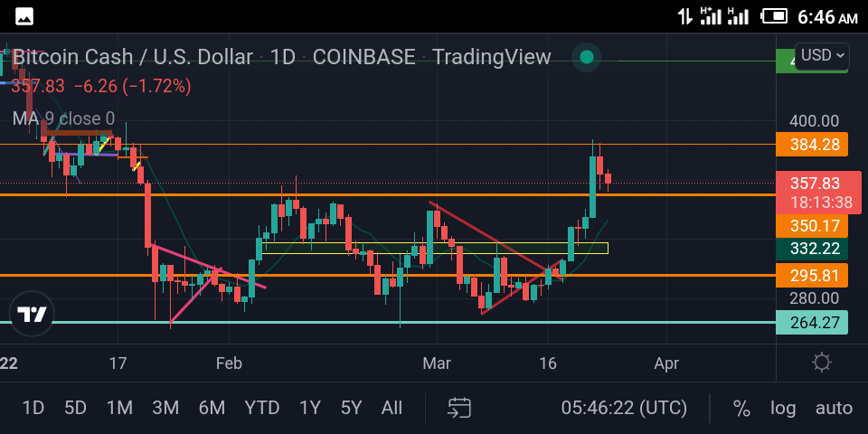Click the Apr date on time axis
Screen dimensions: 868x434
(x=666, y=363)
